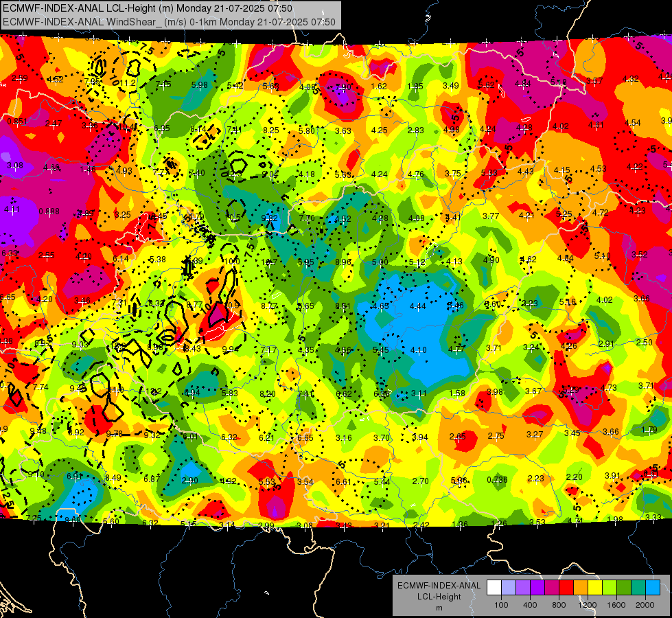Click the wind shear value 4.90

point(491,260)
